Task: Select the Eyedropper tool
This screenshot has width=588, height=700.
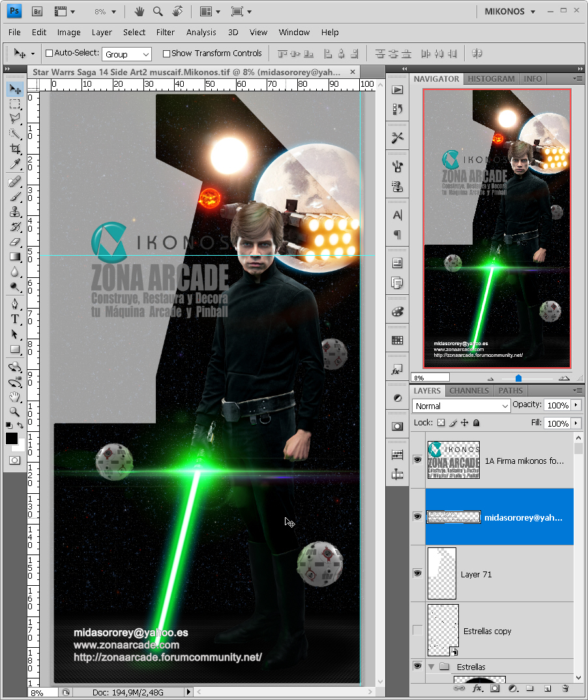Action: point(15,164)
